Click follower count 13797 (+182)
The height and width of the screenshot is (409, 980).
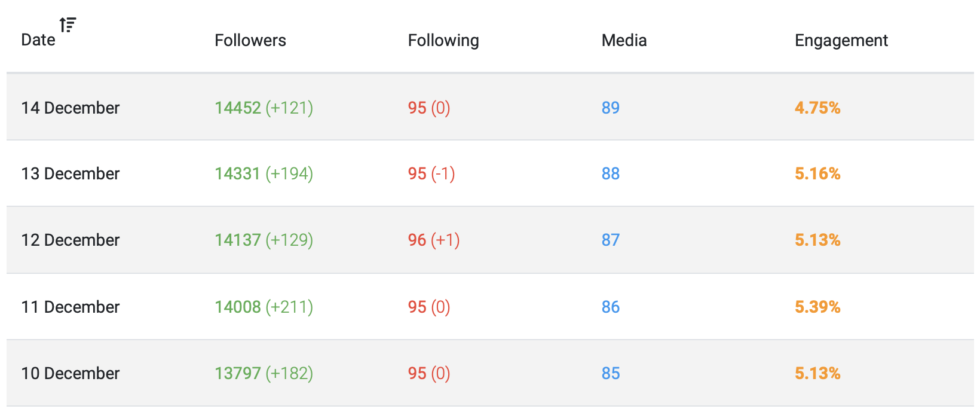[x=264, y=373]
